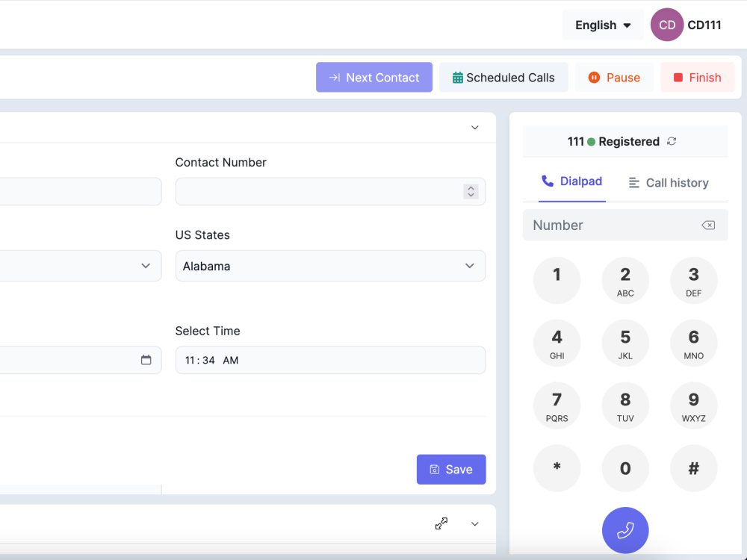Image resolution: width=747 pixels, height=560 pixels.
Task: Tap the star key on keypad
Action: pos(557,468)
